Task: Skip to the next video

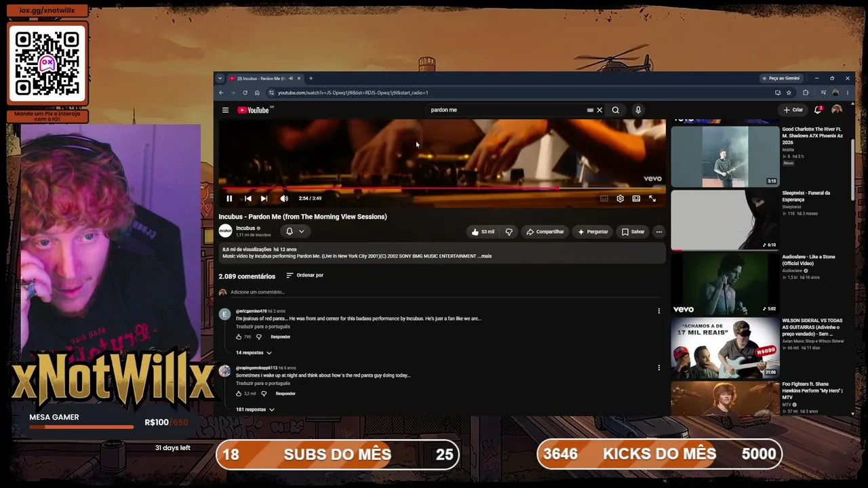Action: (264, 199)
